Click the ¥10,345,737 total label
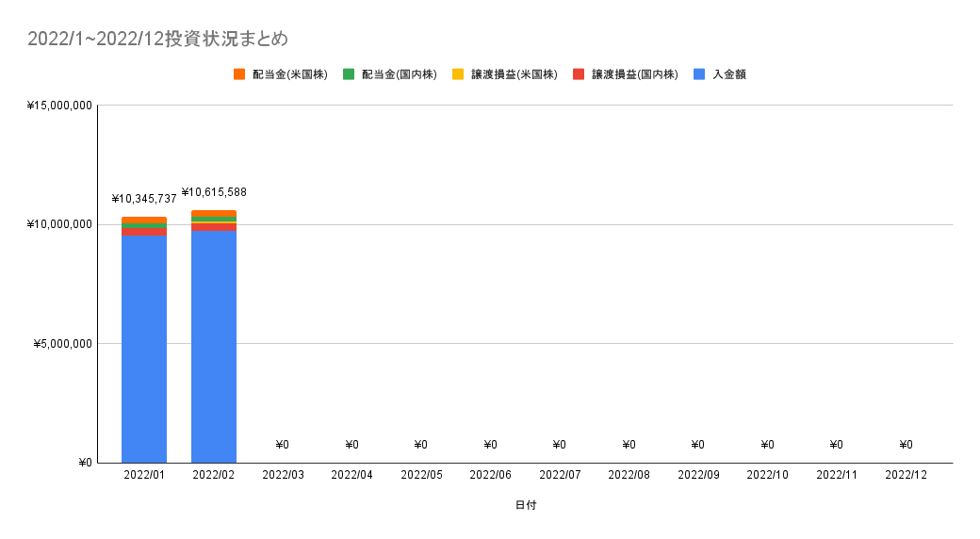 click(x=144, y=199)
